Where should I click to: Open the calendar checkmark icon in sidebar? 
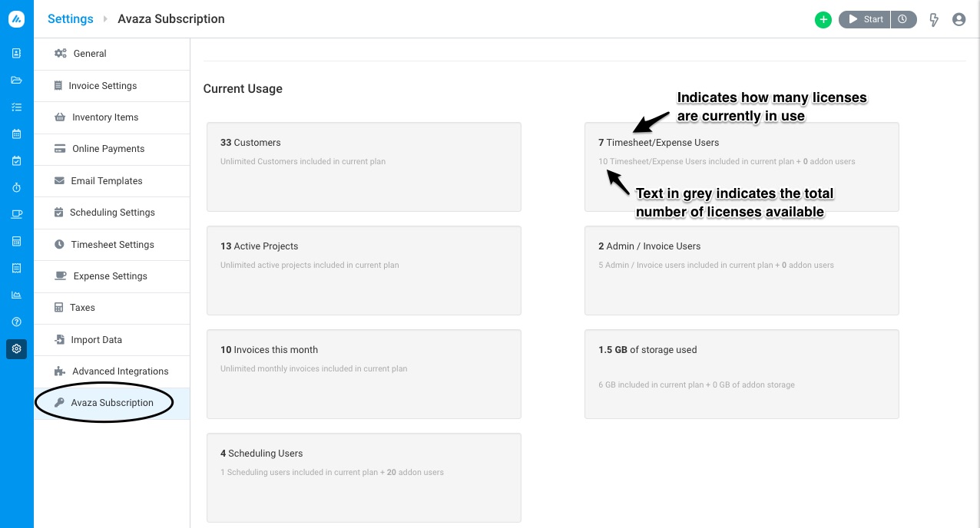click(17, 161)
